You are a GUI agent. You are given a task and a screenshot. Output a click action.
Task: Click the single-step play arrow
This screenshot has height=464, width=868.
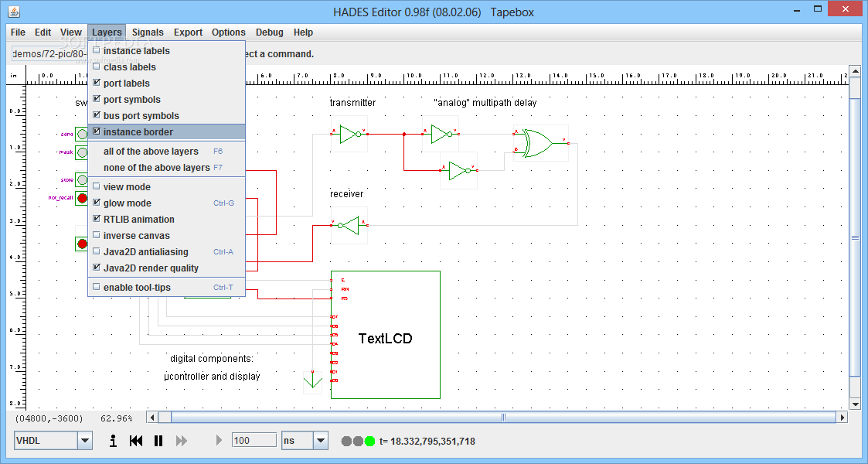[x=219, y=440]
